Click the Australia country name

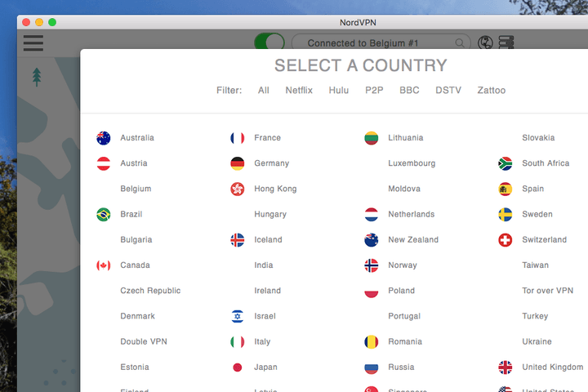pyautogui.click(x=137, y=138)
